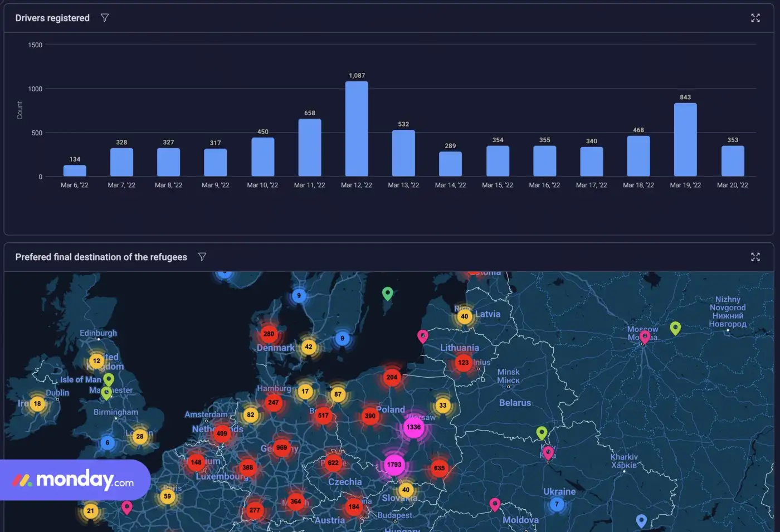Expand refugees destination map to fullscreen
This screenshot has height=532, width=780.
755,257
